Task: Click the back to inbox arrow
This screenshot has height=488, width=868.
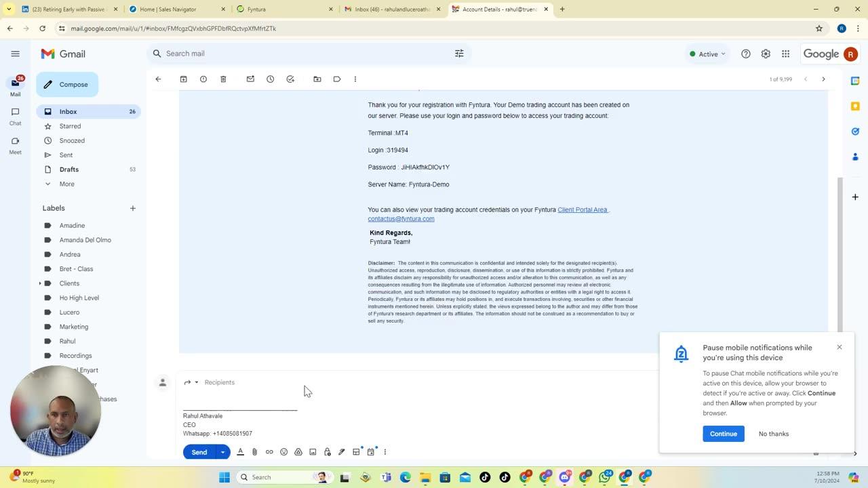Action: pyautogui.click(x=158, y=79)
